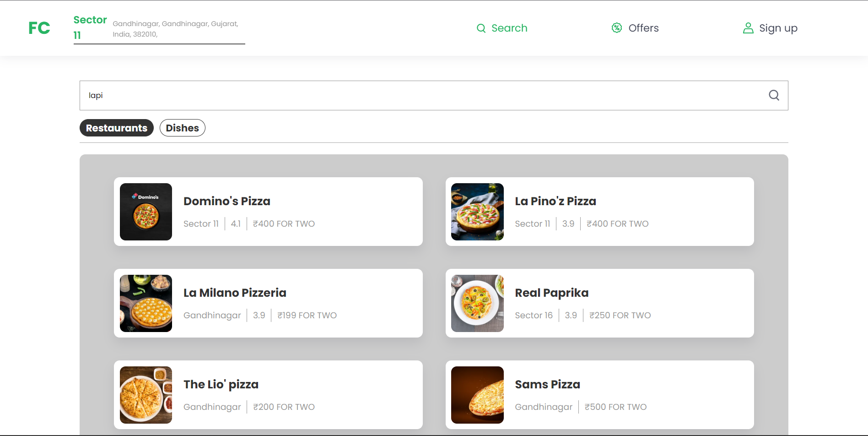Viewport: 868px width, 436px height.
Task: Click the Gandhinagar address text in header
Action: 176,29
